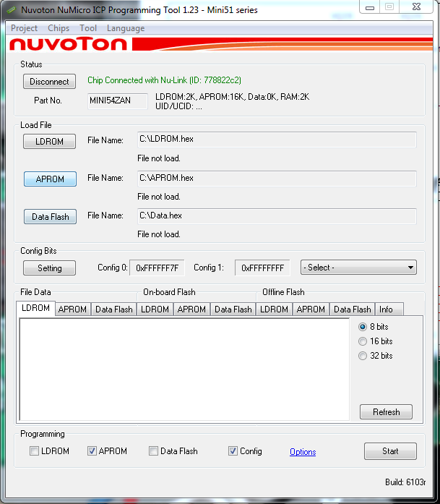Click the Part No. field MINI54ZAN
The height and width of the screenshot is (504, 440).
pos(118,101)
